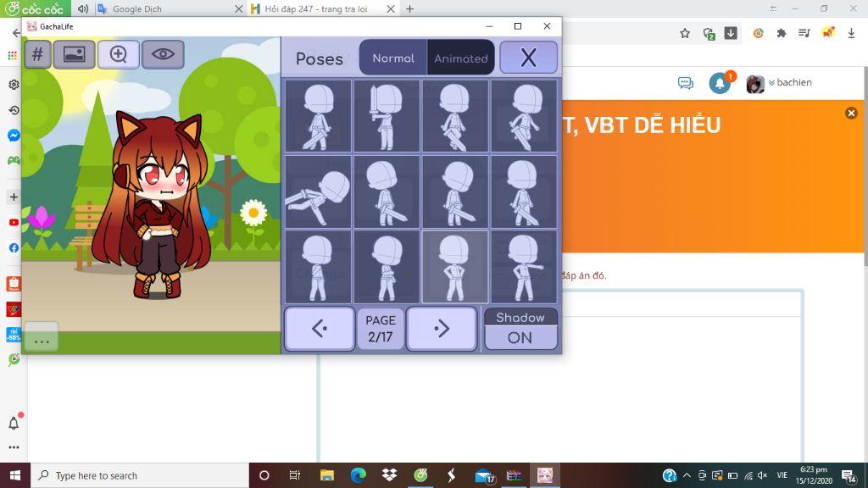Image resolution: width=868 pixels, height=488 pixels.
Task: Click the zoom-in magnifier icon
Action: 119,54
